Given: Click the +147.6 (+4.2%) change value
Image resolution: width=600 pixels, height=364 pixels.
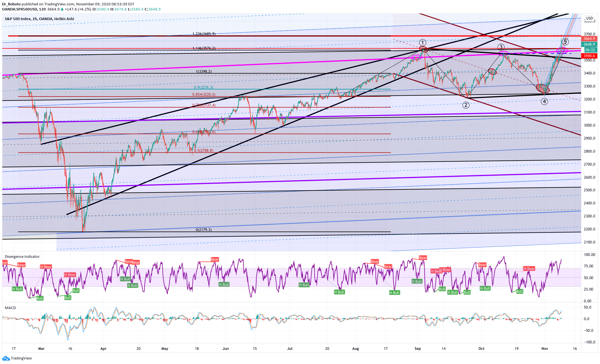Looking at the screenshot, I should tap(78, 9).
